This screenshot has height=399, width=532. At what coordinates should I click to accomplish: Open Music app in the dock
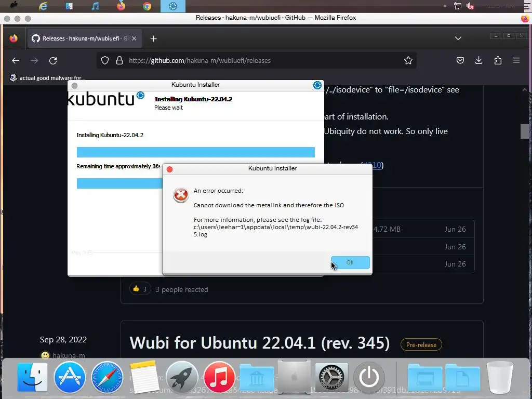click(x=219, y=377)
